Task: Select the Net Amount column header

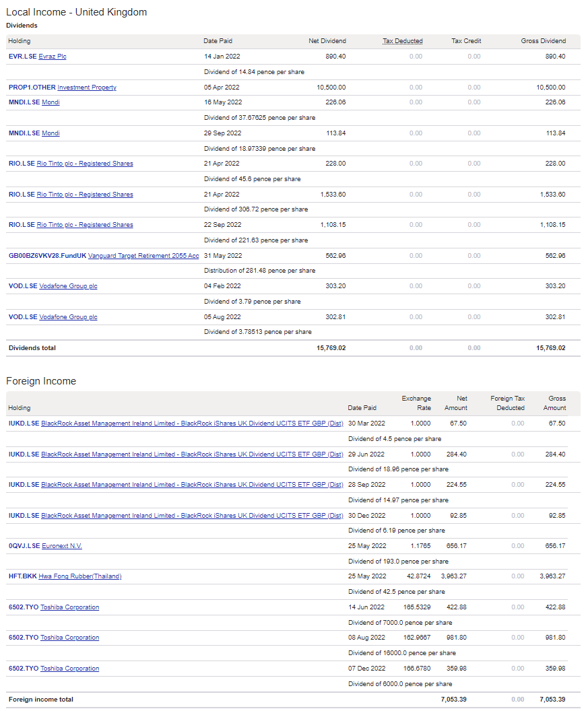Action: [x=455, y=403]
